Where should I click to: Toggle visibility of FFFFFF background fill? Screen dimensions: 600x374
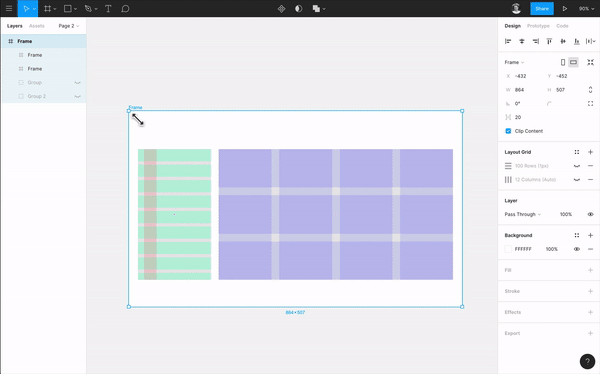(x=577, y=249)
